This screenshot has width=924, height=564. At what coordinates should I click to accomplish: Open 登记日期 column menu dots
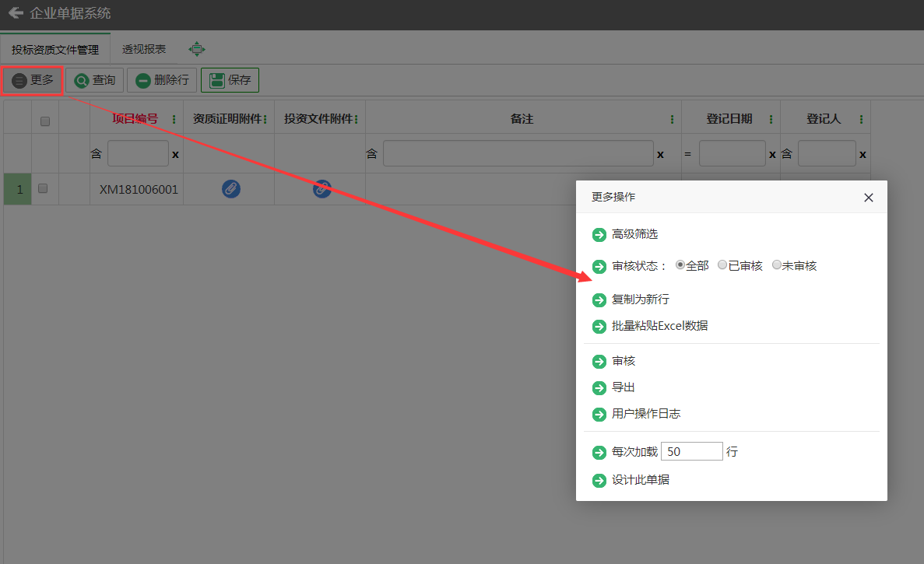tap(771, 120)
